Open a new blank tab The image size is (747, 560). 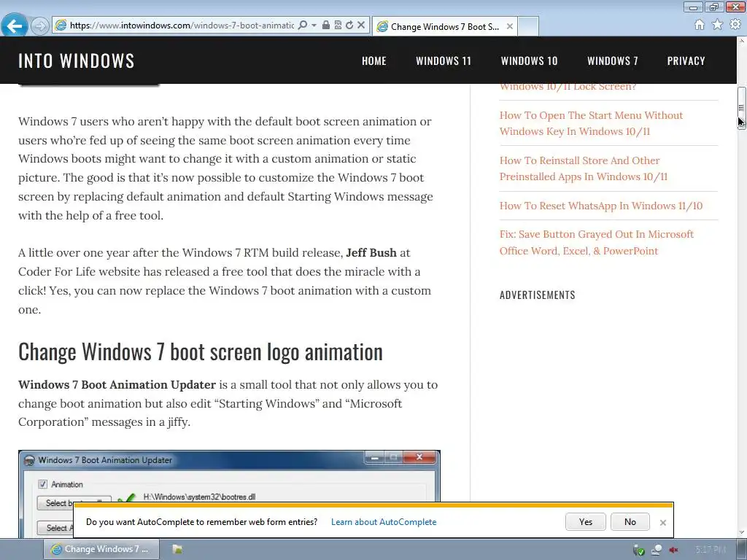(x=528, y=27)
